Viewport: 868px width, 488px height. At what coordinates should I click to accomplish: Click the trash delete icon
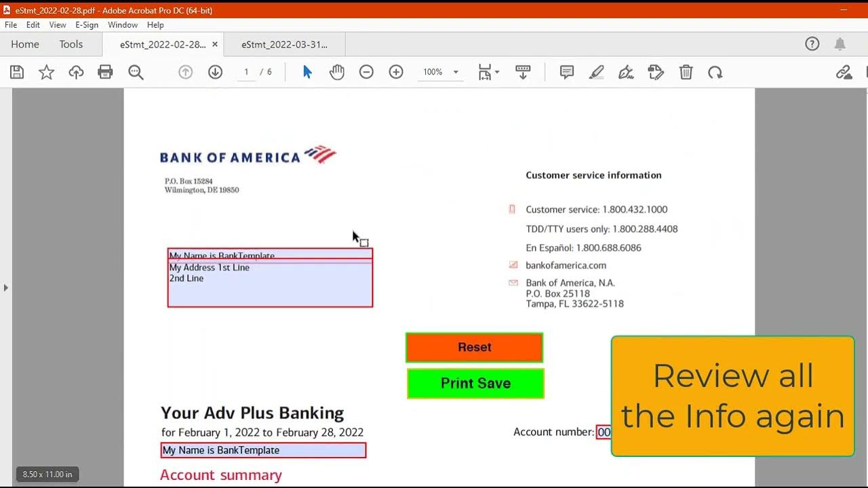click(x=686, y=72)
